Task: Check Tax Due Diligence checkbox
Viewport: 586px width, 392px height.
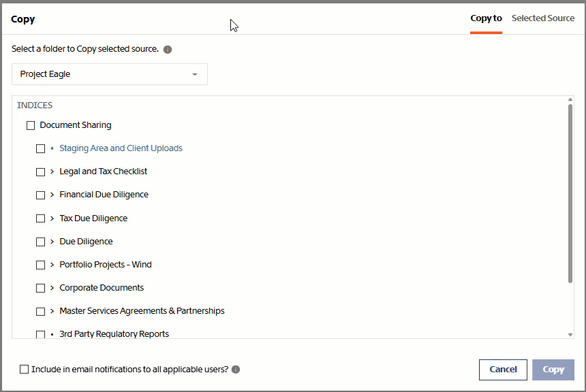Action: (x=40, y=218)
